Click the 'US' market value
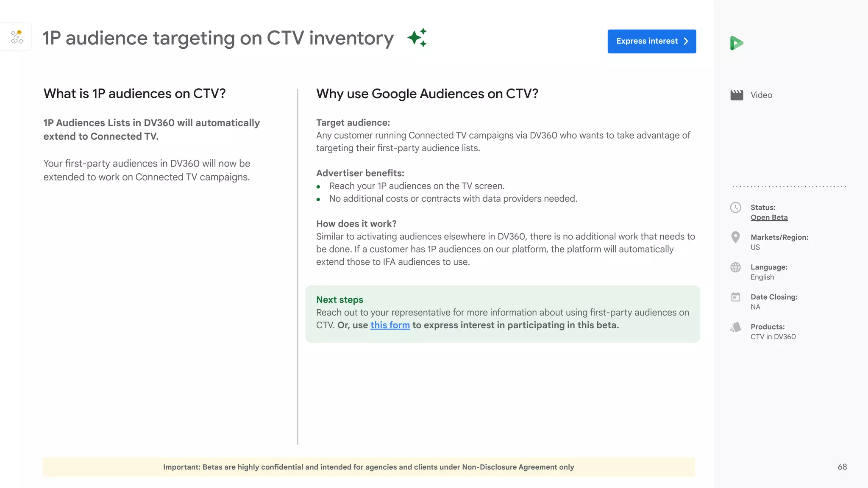The width and height of the screenshot is (868, 488). [x=755, y=247]
